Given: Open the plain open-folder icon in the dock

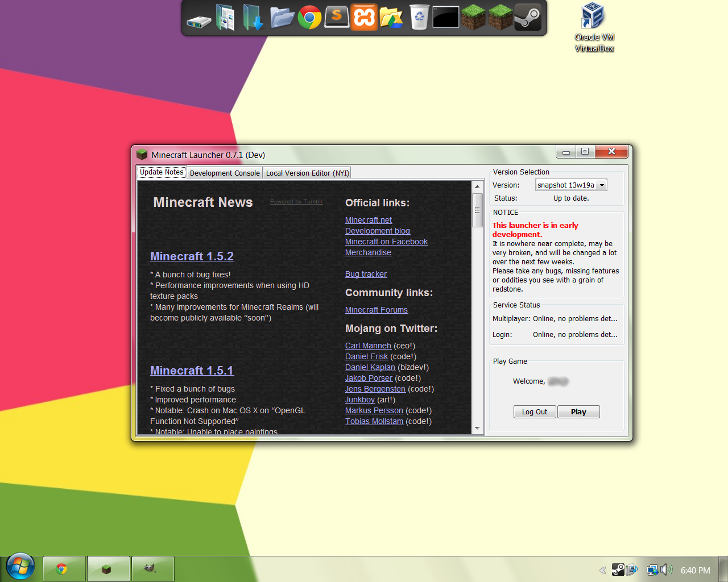Looking at the screenshot, I should tap(282, 17).
